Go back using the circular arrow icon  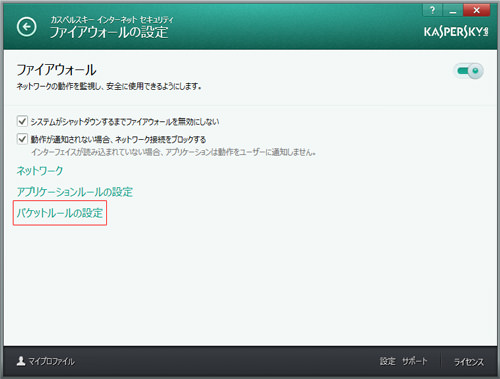pyautogui.click(x=27, y=27)
